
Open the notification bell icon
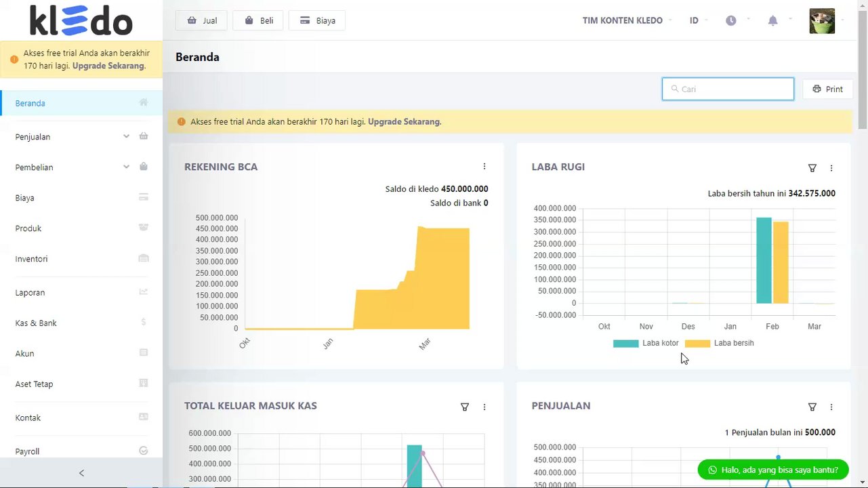772,21
